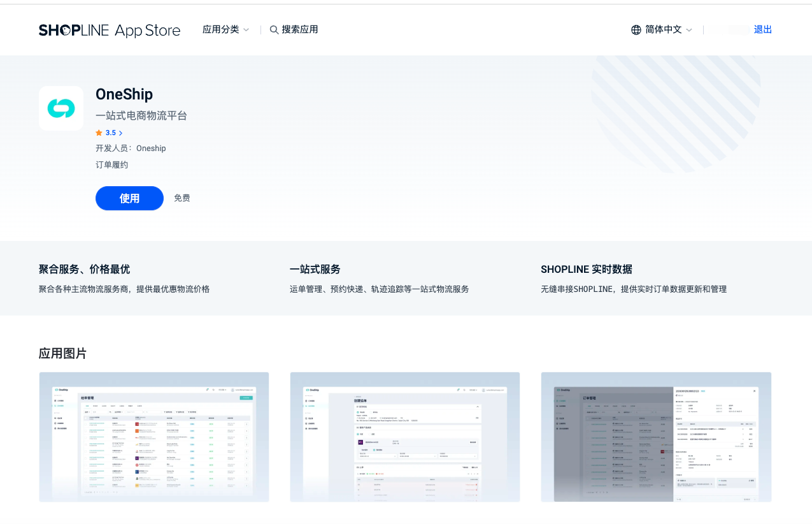Open 搜索应用 search field
Viewport: 812px width, 524px height.
(x=294, y=29)
